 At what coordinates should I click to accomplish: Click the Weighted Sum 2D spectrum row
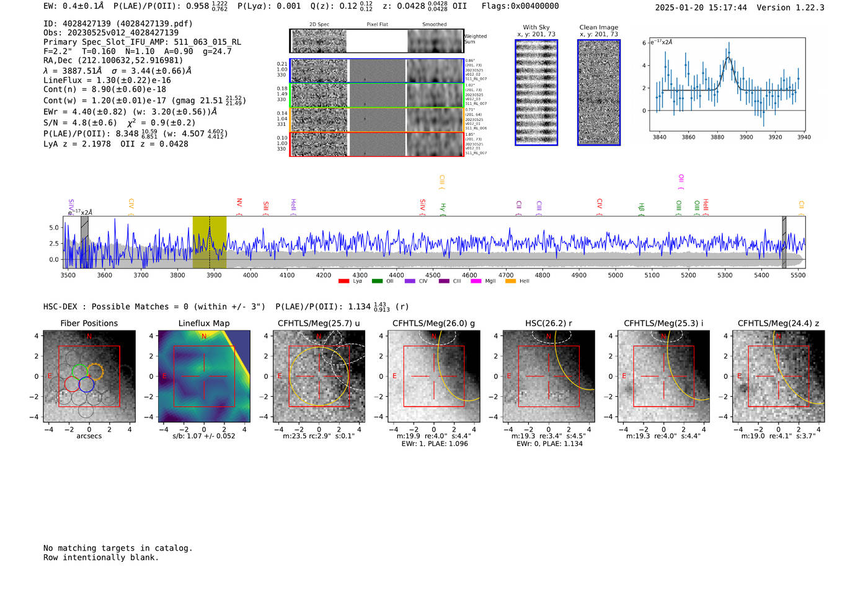click(376, 41)
